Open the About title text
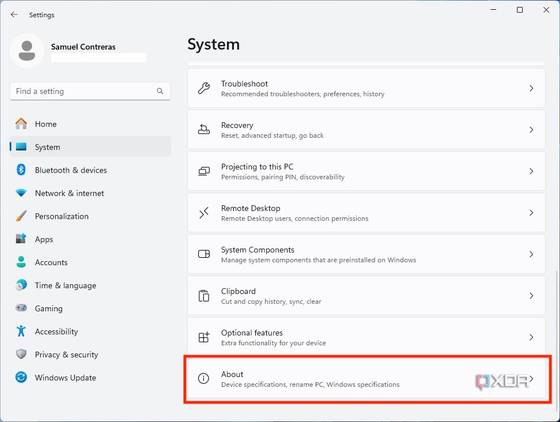 pos(232,374)
